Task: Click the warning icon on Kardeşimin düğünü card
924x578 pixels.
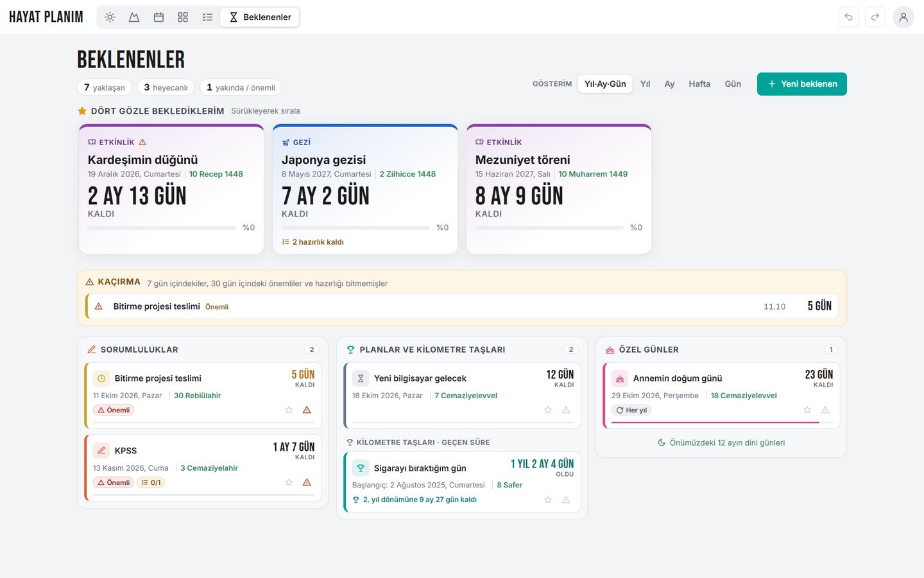Action: (x=142, y=143)
